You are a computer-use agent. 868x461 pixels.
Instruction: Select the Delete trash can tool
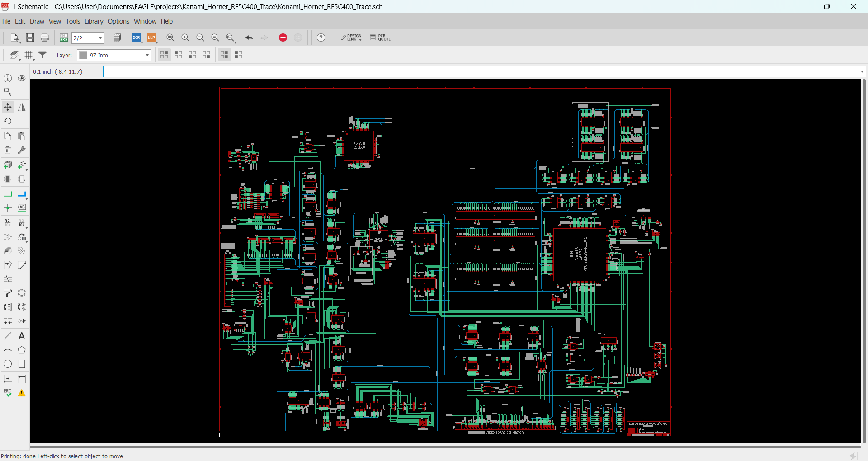(x=8, y=150)
